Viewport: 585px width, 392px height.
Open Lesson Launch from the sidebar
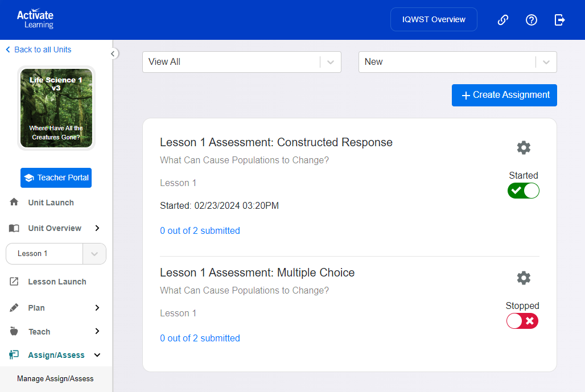[x=57, y=281]
